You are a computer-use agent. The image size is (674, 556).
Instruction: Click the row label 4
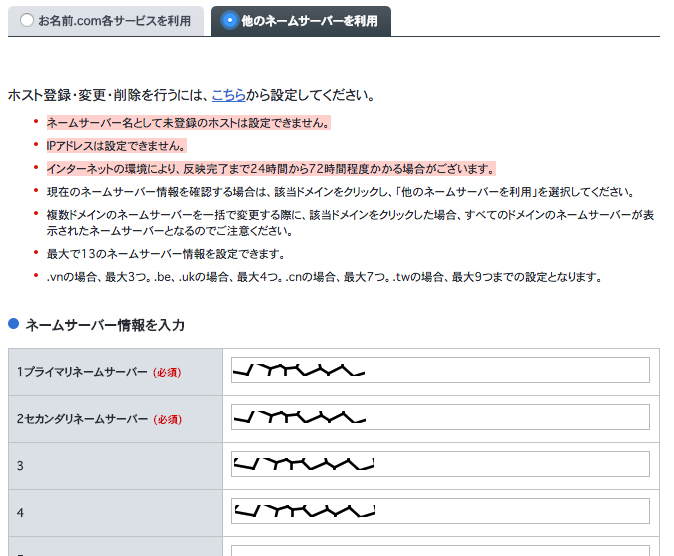(20, 513)
